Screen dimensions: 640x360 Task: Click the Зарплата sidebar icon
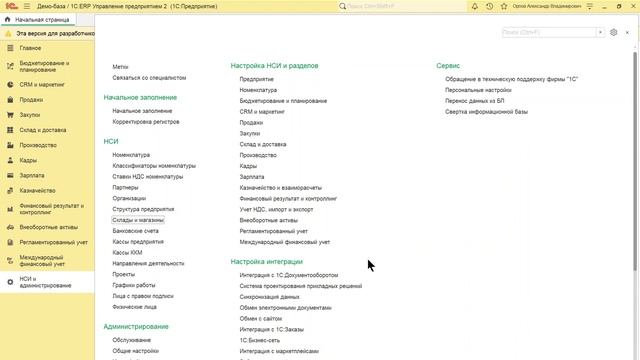[x=10, y=175]
